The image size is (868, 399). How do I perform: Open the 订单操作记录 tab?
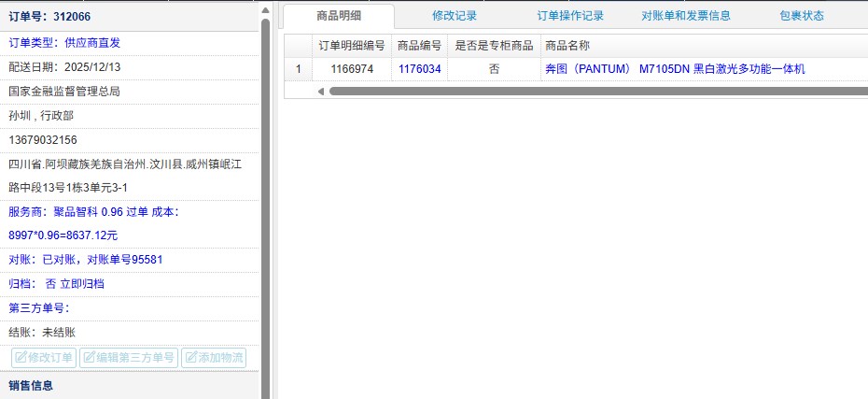[x=570, y=16]
